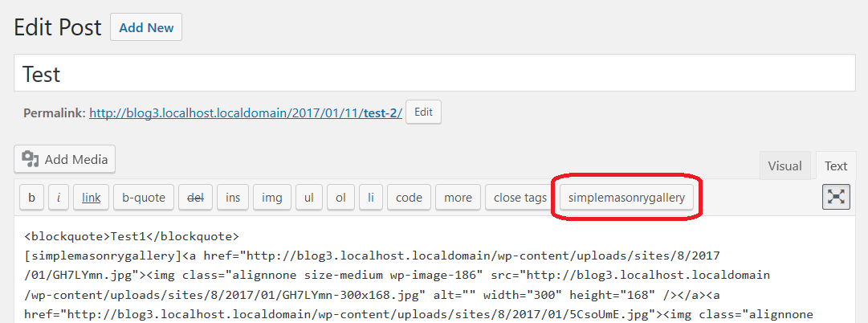Click the Permalink: label text
The width and height of the screenshot is (868, 323).
[55, 113]
